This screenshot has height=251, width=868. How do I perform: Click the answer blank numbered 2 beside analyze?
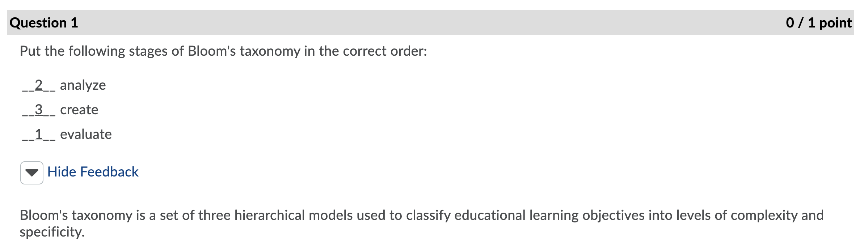pos(39,85)
